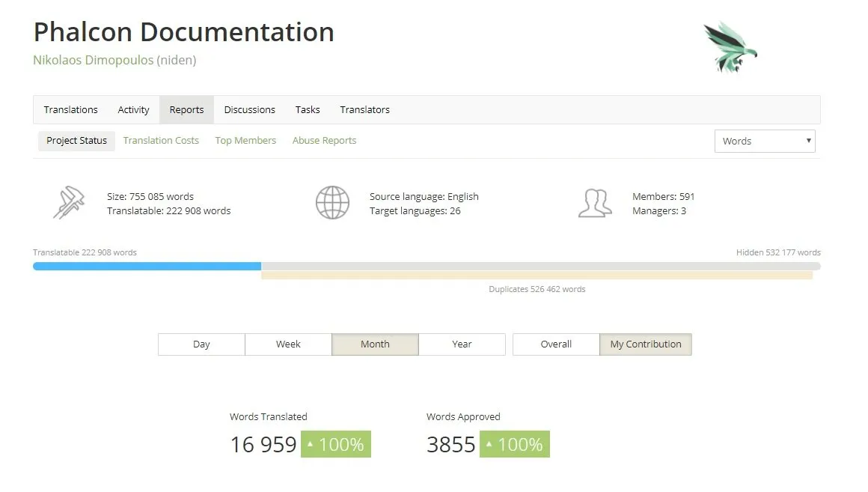Screen dimensions: 868x492
Task: Click the 'Words Translated' heading
Action: pyautogui.click(x=269, y=416)
